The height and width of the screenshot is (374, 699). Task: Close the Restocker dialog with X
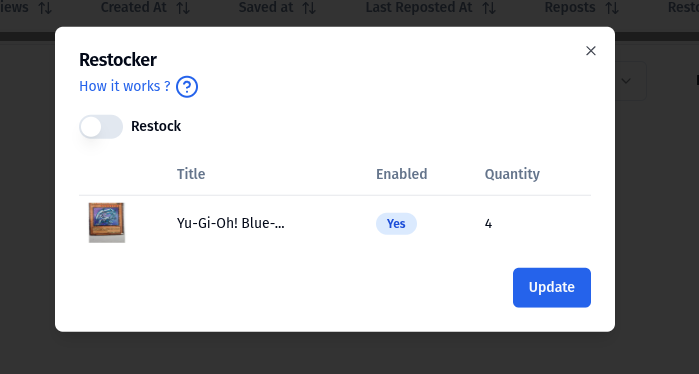pos(591,51)
